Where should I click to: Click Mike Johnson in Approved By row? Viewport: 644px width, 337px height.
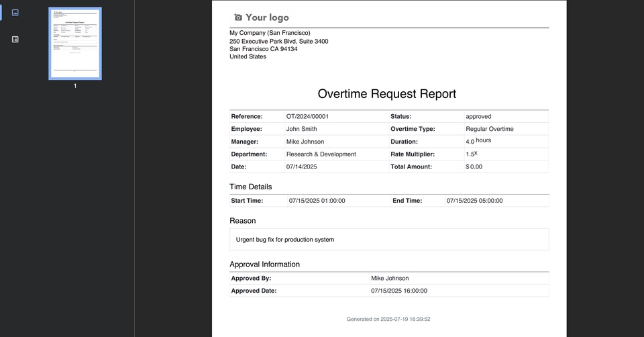(x=390, y=278)
